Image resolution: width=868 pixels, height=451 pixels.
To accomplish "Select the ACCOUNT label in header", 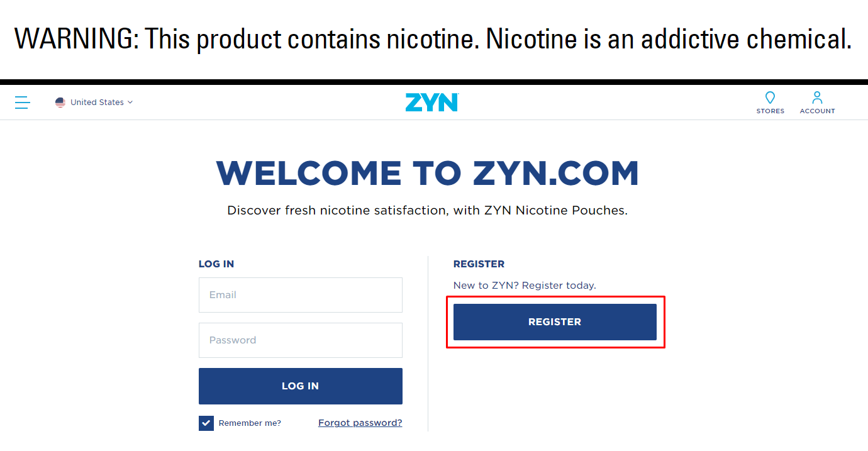I will point(818,111).
